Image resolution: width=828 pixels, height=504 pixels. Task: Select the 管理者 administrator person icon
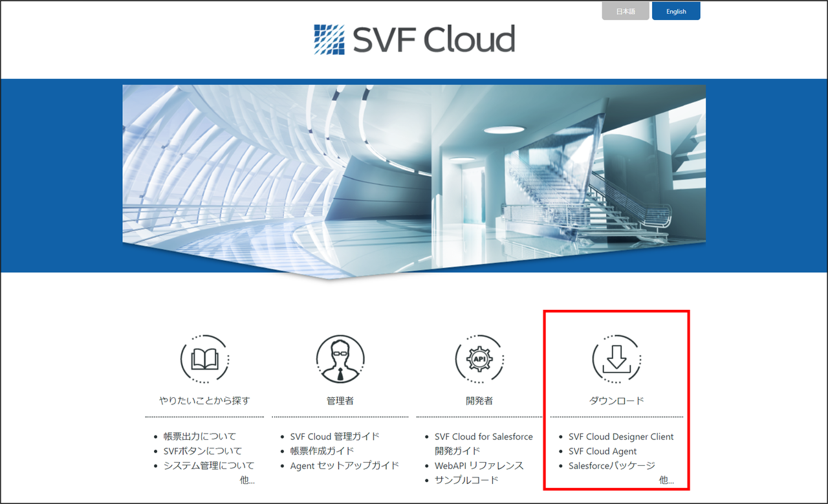(x=340, y=359)
